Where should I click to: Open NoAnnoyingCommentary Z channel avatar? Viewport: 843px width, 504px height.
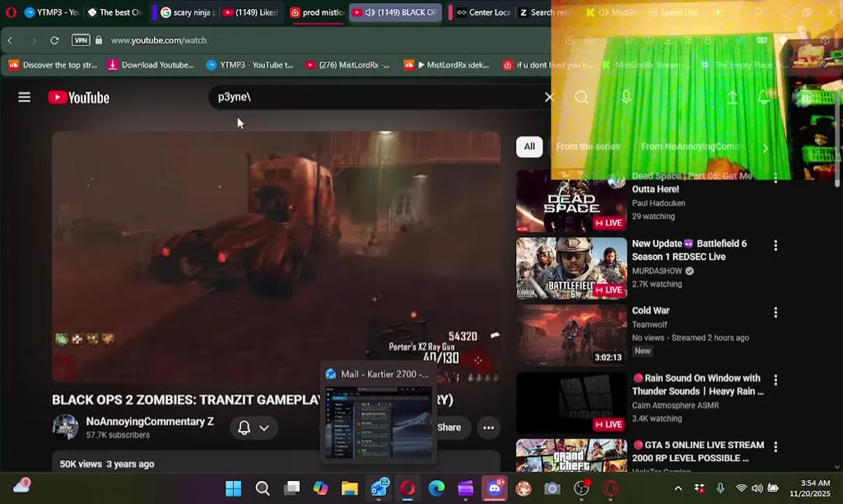(x=65, y=427)
